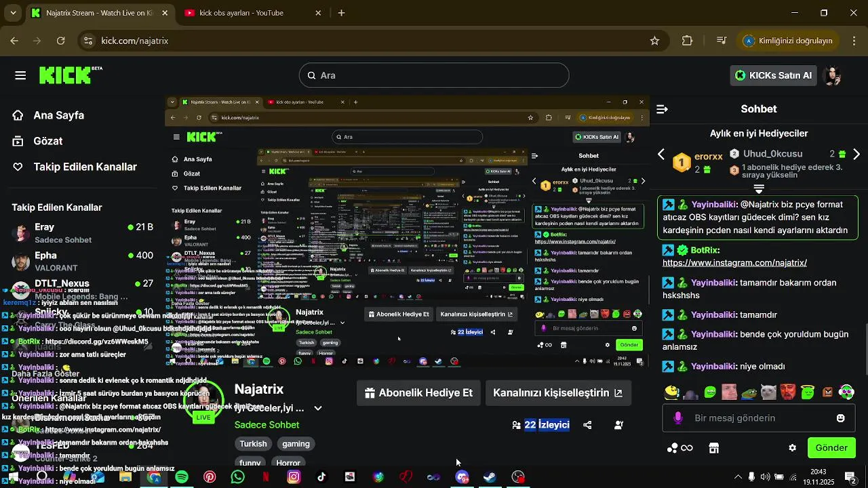This screenshot has width=868, height=488.
Task: Open WhatsApp from the taskbar
Action: point(237,477)
